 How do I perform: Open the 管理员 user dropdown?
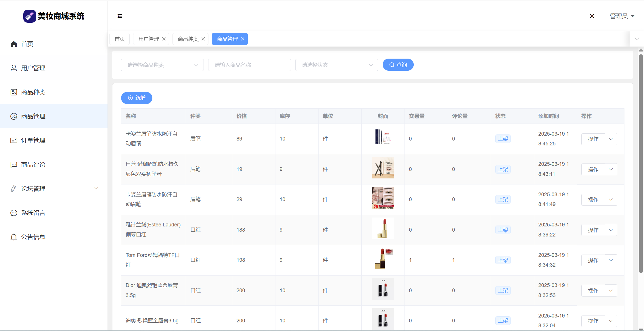(x=622, y=16)
